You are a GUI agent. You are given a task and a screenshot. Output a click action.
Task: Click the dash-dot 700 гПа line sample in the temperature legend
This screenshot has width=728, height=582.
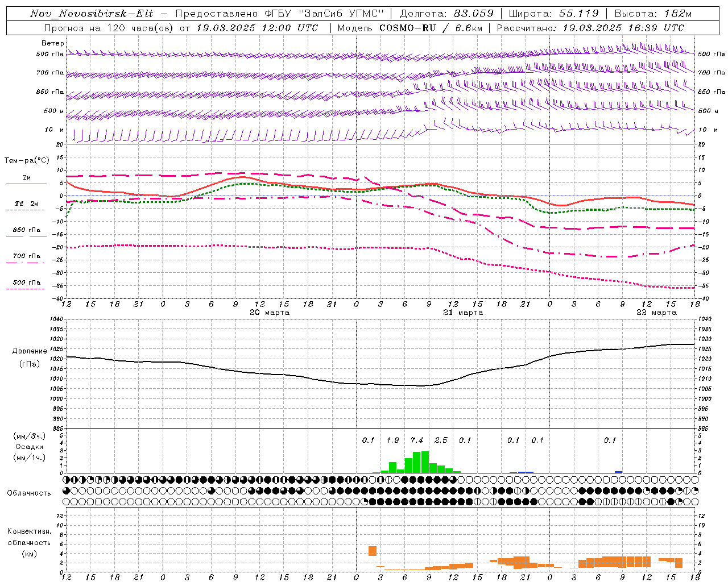25,263
